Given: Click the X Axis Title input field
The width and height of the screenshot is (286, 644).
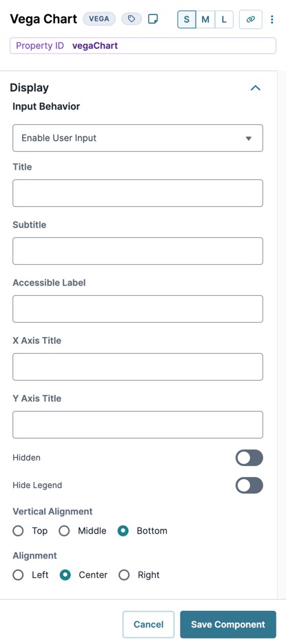Looking at the screenshot, I should tap(138, 367).
